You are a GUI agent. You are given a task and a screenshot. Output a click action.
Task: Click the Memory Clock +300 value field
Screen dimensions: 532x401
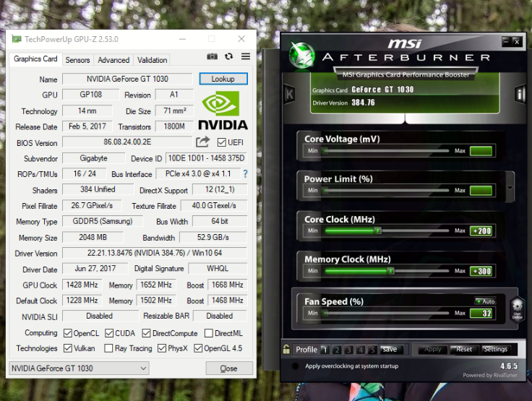(x=481, y=271)
